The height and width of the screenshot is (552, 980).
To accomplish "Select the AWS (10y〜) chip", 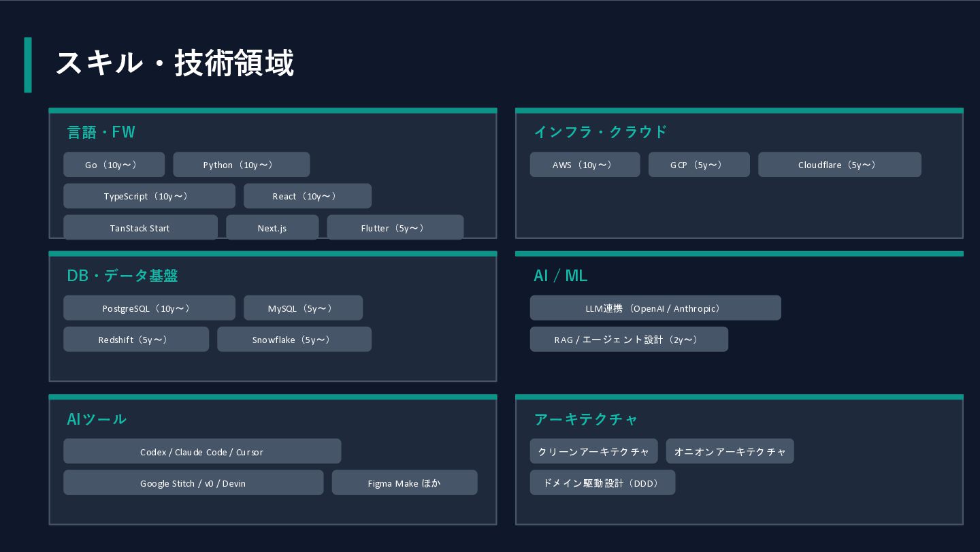I will pos(585,165).
